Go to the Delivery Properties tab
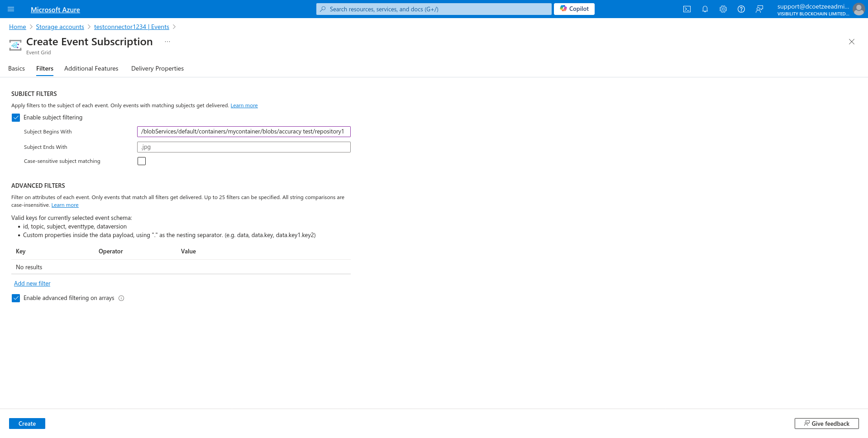This screenshot has height=438, width=868. 157,69
